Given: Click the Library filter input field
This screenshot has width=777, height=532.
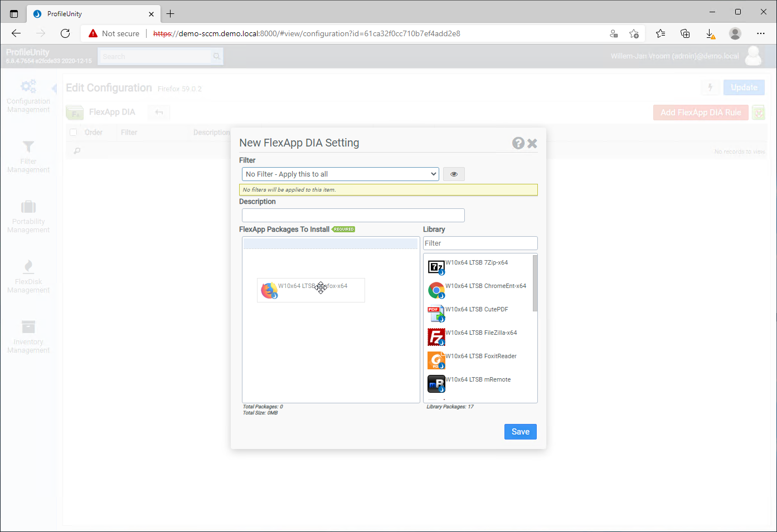Looking at the screenshot, I should pyautogui.click(x=480, y=243).
